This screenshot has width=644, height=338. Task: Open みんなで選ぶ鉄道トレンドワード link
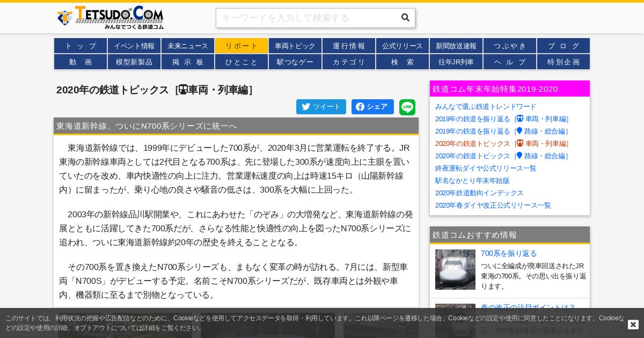(486, 106)
